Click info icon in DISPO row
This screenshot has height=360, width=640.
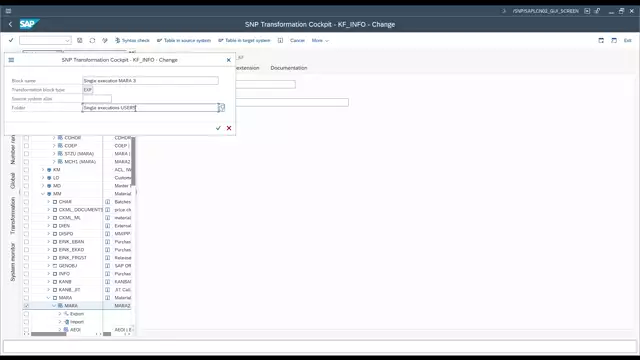(x=108, y=234)
